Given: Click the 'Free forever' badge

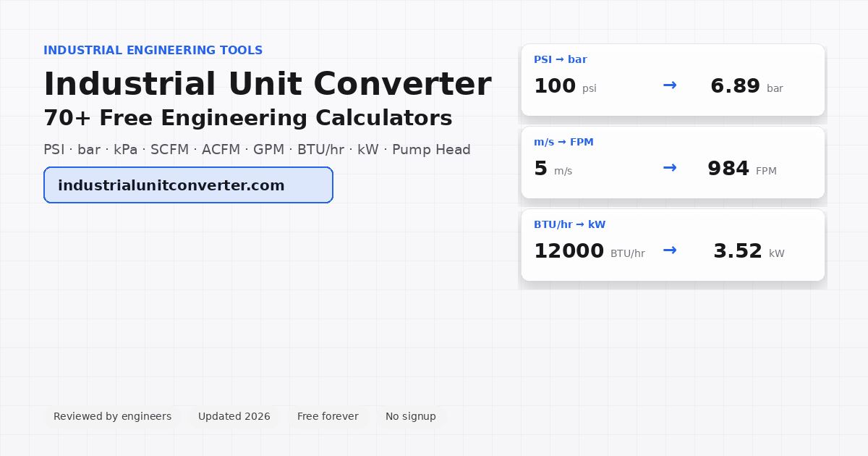Looking at the screenshot, I should [x=328, y=416].
